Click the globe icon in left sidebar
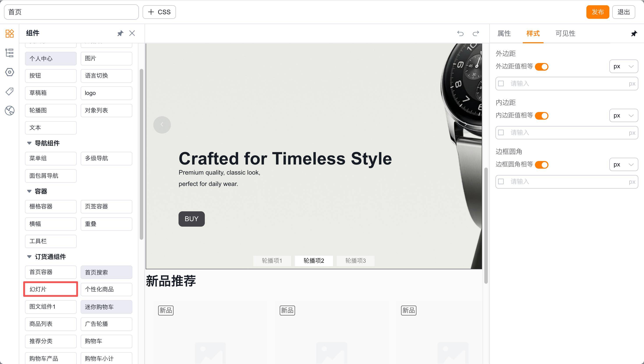 tap(9, 110)
